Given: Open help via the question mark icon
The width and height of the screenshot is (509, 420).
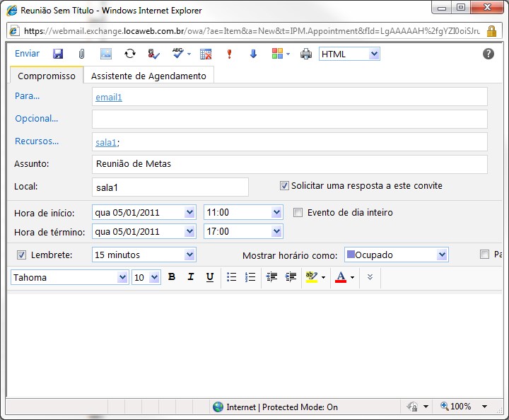Looking at the screenshot, I should 488,54.
